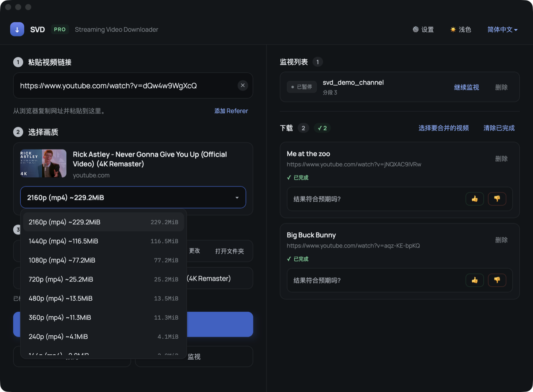Thumbs down the Big Buck Bunny result
This screenshot has height=392, width=533.
(497, 280)
